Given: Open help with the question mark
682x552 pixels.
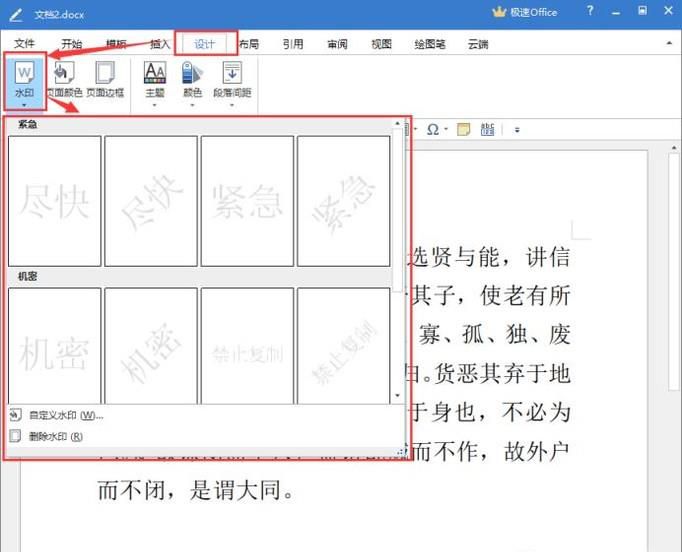Looking at the screenshot, I should [590, 11].
